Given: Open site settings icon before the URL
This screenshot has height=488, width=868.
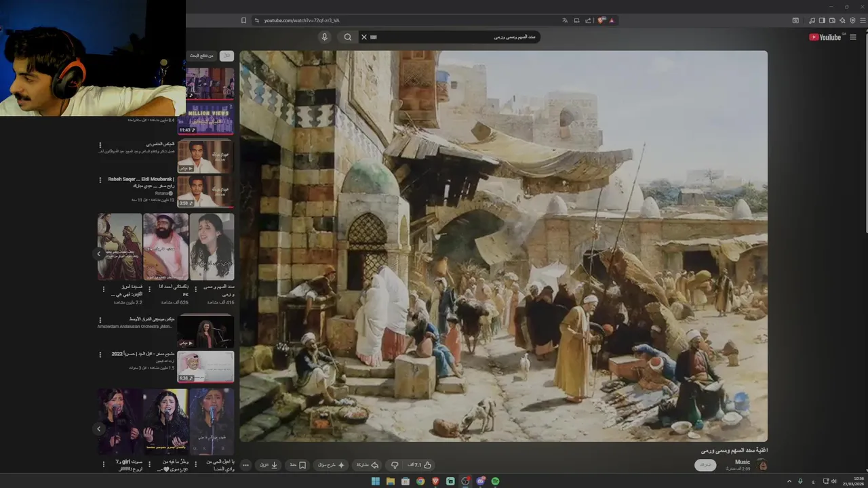Looking at the screenshot, I should (x=256, y=20).
